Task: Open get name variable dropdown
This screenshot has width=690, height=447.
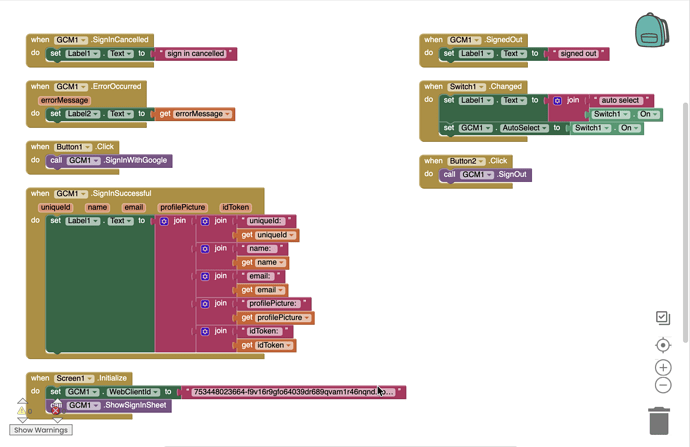Action: point(270,263)
